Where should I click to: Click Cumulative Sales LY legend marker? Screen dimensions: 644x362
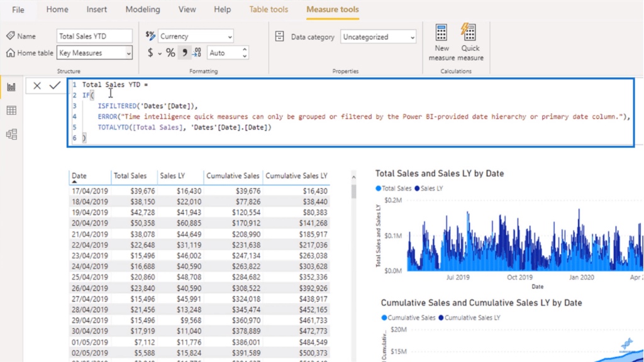pos(441,317)
